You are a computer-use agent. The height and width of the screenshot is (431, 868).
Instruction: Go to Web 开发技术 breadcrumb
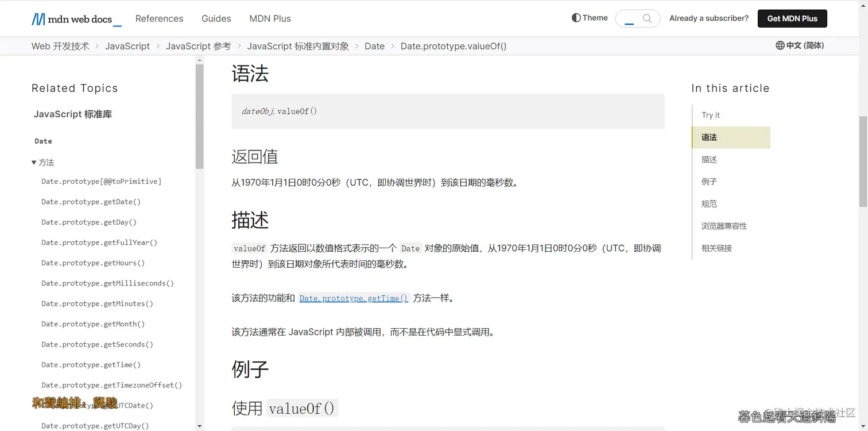point(60,46)
